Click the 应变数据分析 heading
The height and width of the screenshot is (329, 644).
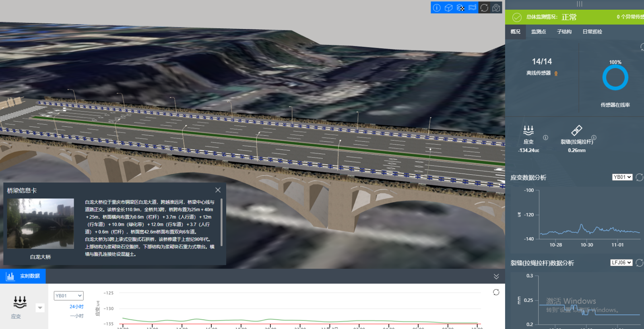[x=528, y=178]
